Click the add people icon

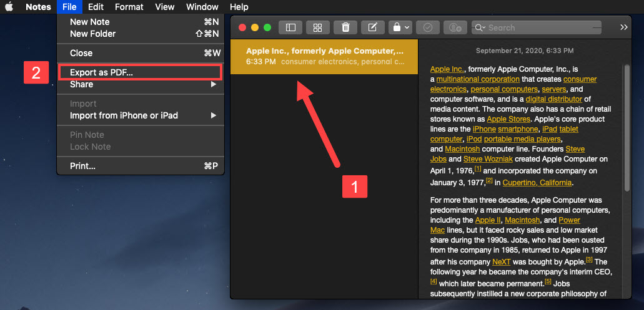(455, 27)
